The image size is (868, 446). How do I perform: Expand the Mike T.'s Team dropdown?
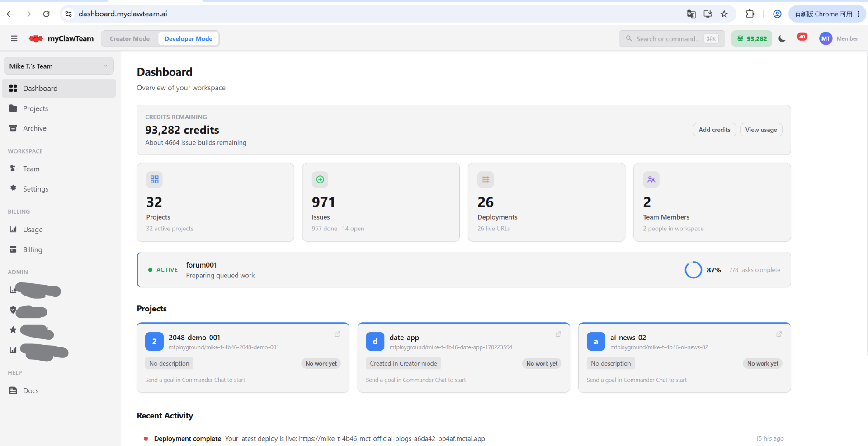pyautogui.click(x=59, y=66)
